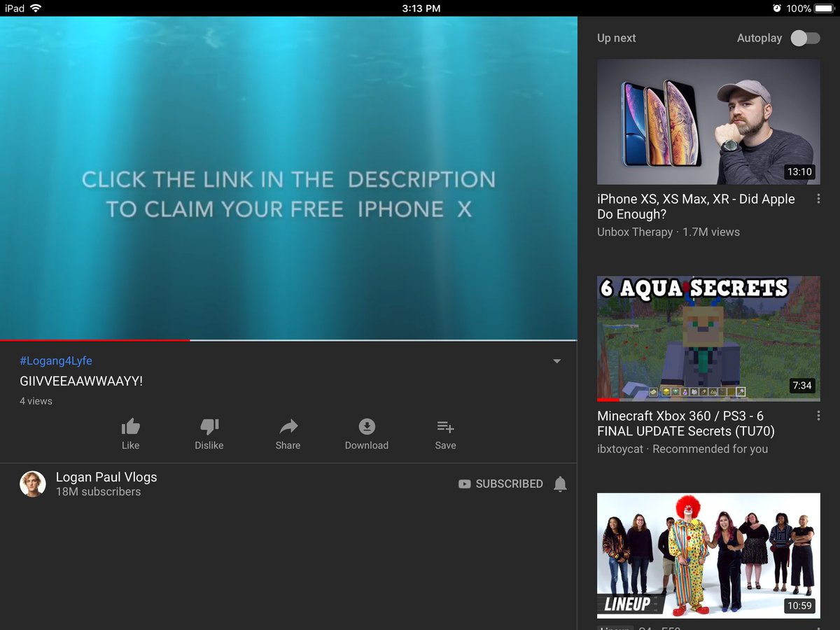
Task: Seek using the red video progress bar
Action: 94,340
